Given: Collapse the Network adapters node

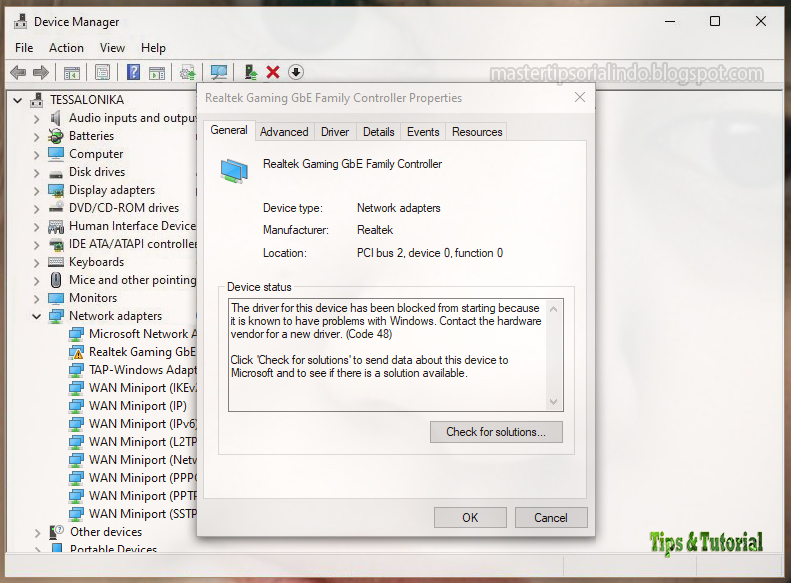Looking at the screenshot, I should pyautogui.click(x=36, y=317).
